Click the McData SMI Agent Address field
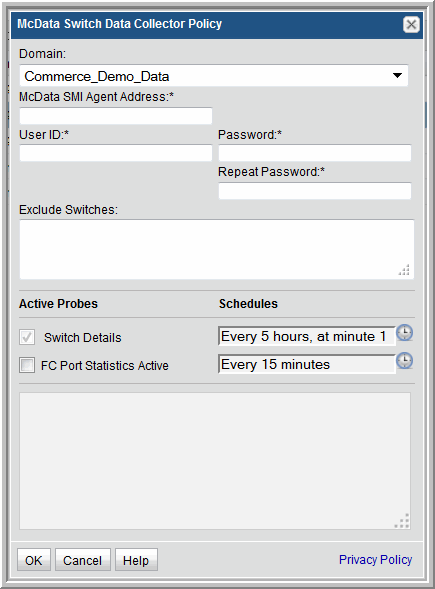 [116, 116]
